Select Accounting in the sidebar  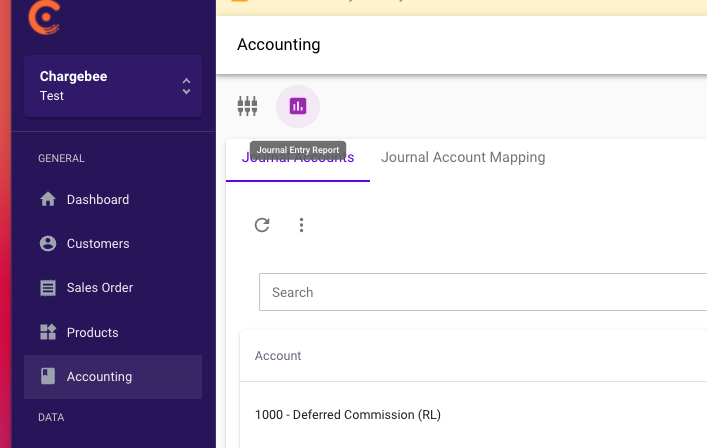point(113,377)
